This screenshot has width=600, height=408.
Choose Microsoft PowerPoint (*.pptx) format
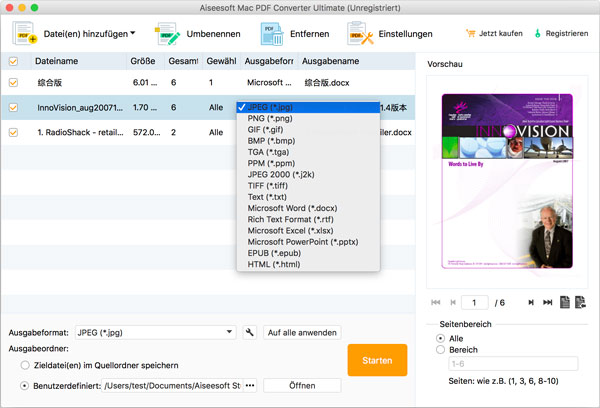(308, 242)
